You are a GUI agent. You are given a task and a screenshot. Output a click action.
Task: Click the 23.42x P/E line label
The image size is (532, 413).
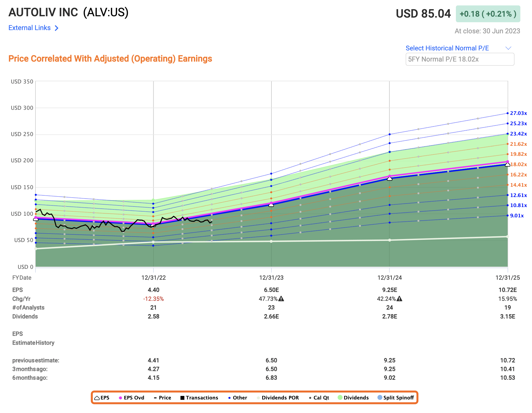[x=518, y=134]
